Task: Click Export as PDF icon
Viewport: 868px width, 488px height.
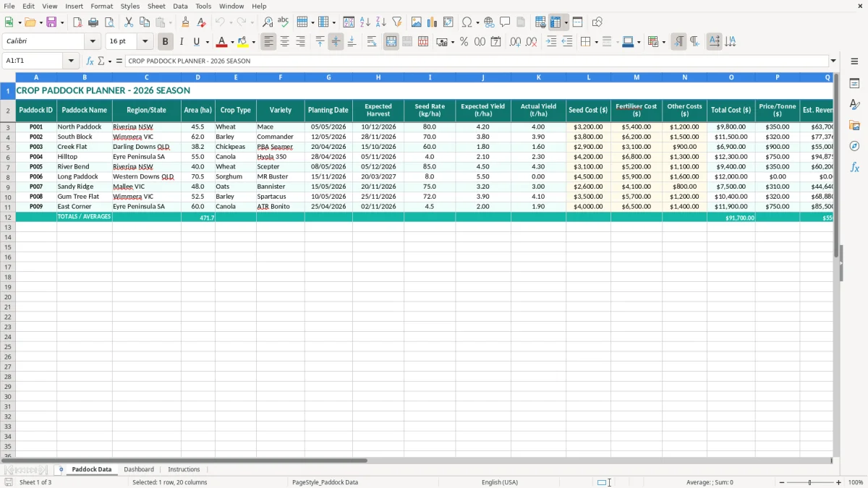Action: pos(77,22)
